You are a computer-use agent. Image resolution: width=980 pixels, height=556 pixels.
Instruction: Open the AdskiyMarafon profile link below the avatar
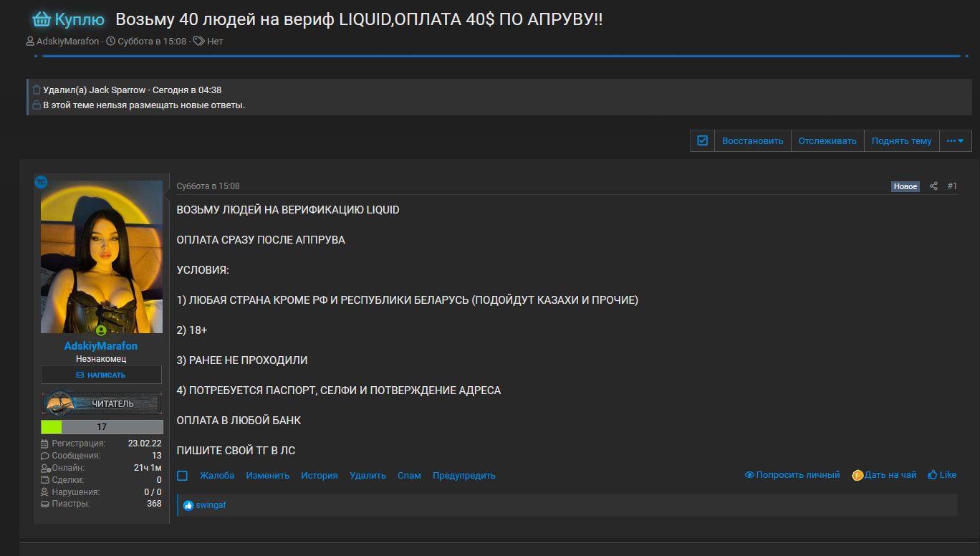101,346
